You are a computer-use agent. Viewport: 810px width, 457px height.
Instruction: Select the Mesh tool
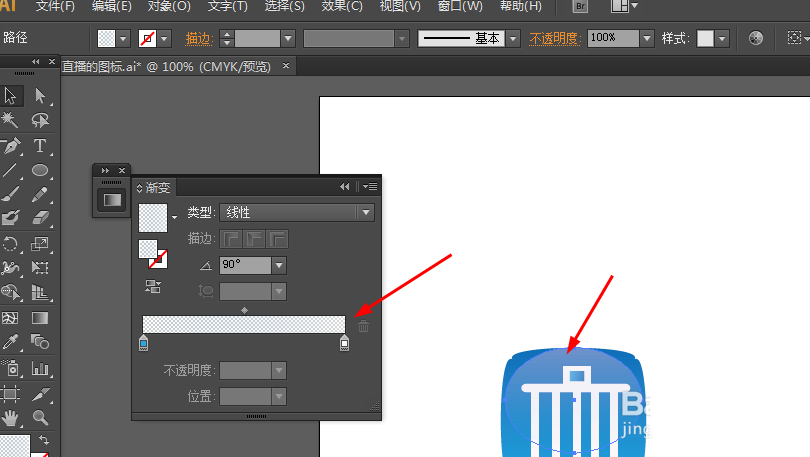click(x=10, y=318)
